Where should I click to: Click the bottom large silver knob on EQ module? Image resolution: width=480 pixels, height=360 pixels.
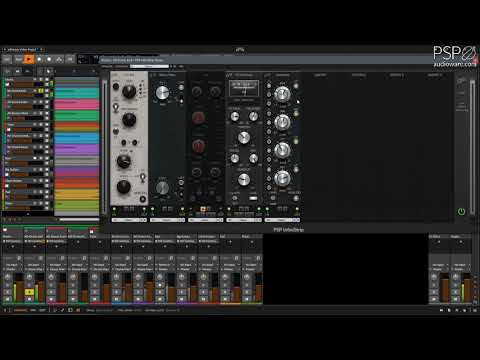coord(282,178)
